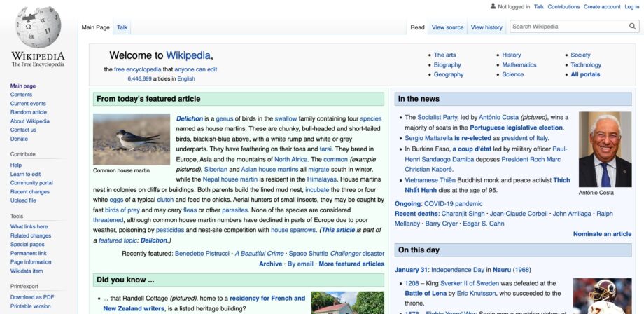The height and width of the screenshot is (314, 644).
Task: Click Contact us in the sidebar
Action: tap(23, 130)
